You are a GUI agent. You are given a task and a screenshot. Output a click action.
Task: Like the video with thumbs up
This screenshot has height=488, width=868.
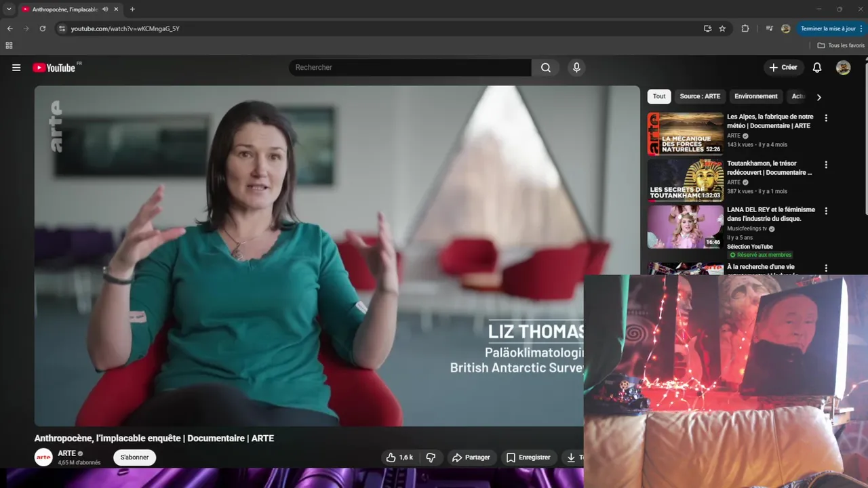(399, 457)
